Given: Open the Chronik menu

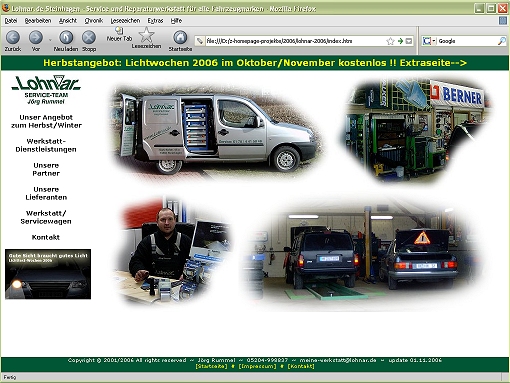Looking at the screenshot, I should pyautogui.click(x=94, y=21).
